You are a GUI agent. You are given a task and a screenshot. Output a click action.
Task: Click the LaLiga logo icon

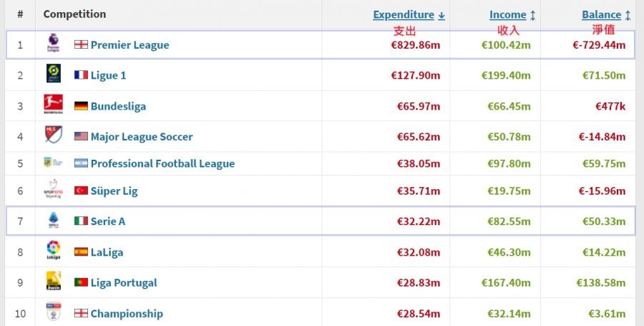tap(54, 251)
